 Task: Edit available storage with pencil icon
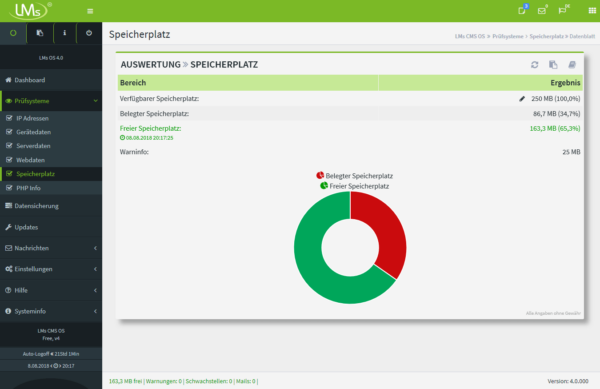[522, 99]
